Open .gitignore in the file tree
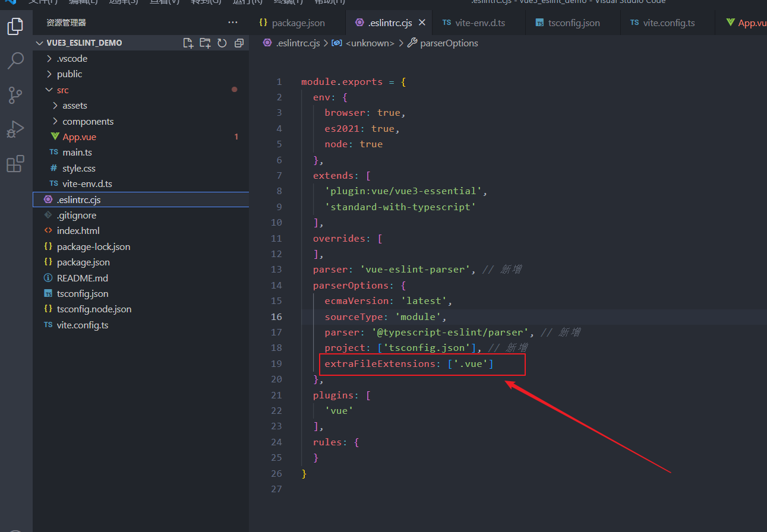 pos(141,215)
